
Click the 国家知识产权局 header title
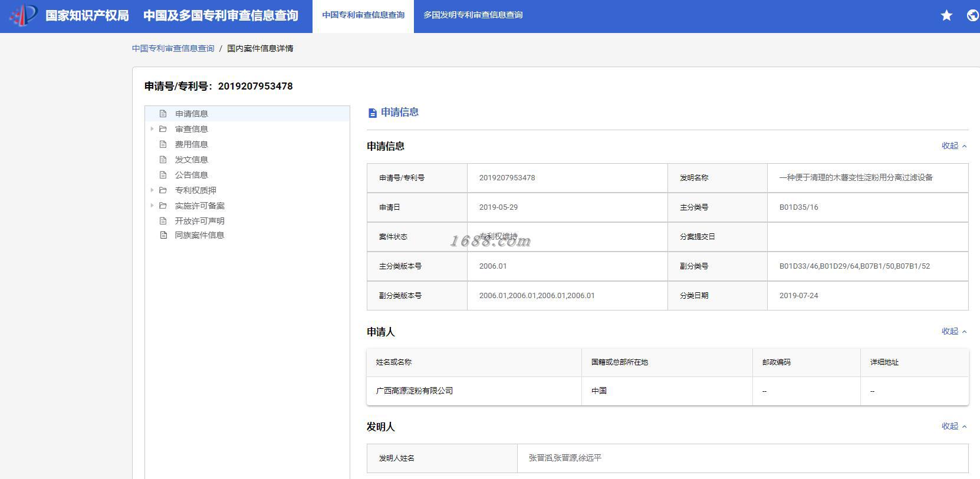click(87, 15)
